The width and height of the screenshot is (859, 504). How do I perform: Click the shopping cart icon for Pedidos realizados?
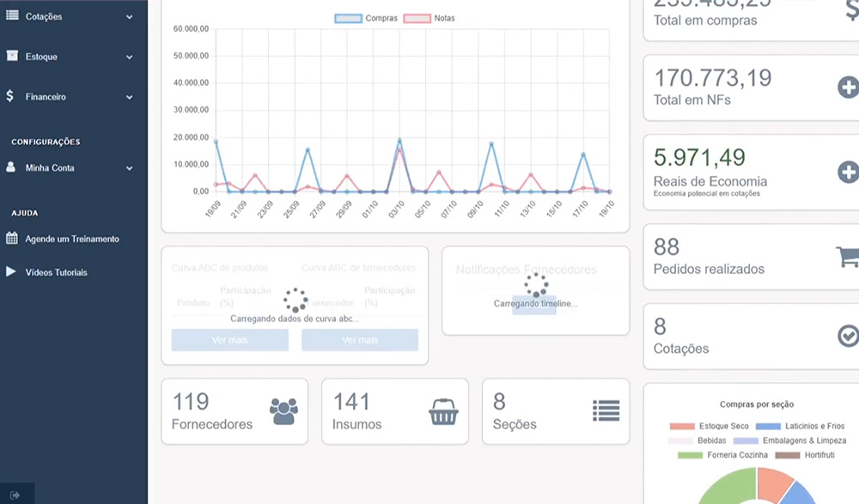(x=847, y=257)
